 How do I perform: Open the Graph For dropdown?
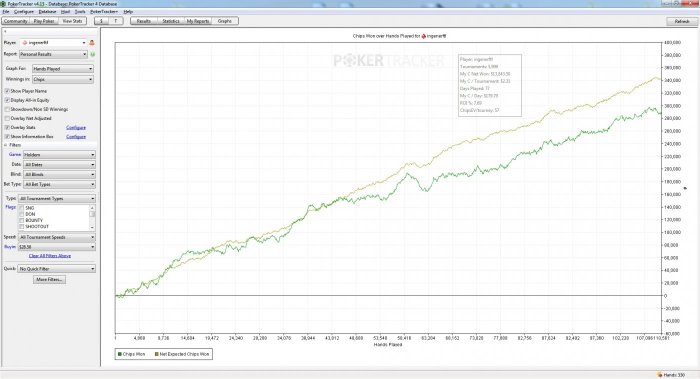(63, 69)
